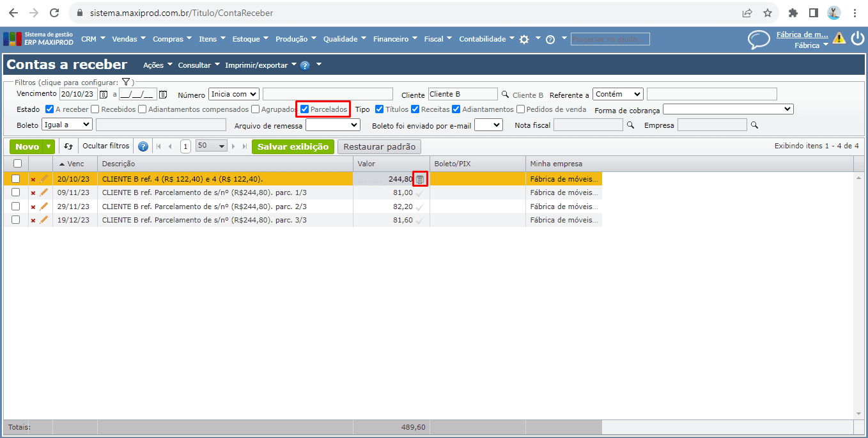Click the checkmark icon beside value 81,00
Image resolution: width=868 pixels, height=438 pixels.
[x=419, y=192]
